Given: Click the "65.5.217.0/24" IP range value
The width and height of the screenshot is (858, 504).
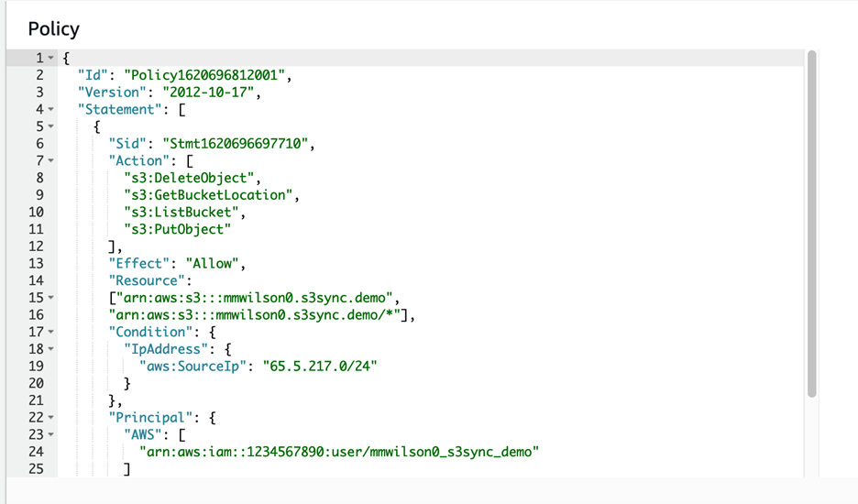Looking at the screenshot, I should point(320,367).
